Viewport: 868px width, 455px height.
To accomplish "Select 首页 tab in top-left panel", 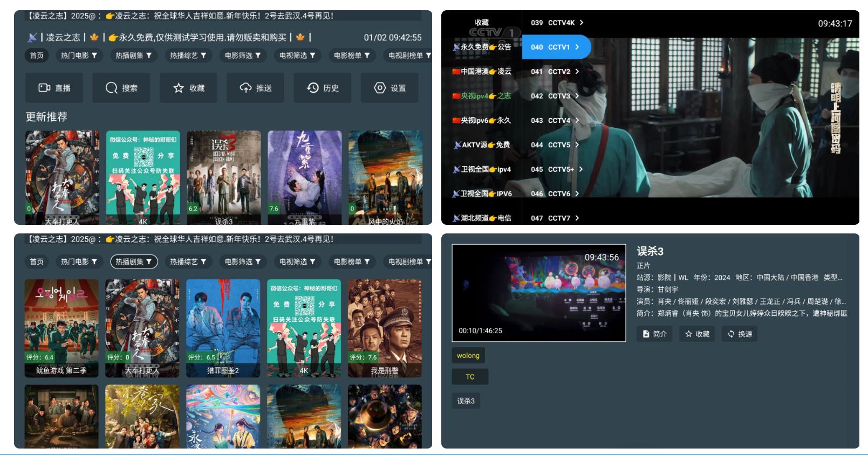I will [37, 55].
